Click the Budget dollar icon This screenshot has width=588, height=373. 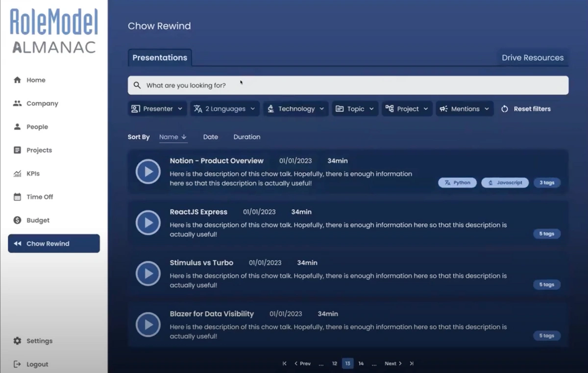(x=17, y=220)
